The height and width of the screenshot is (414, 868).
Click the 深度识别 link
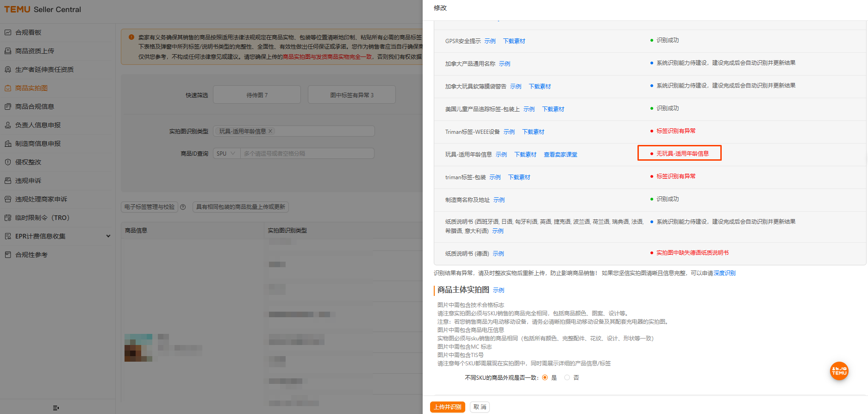click(724, 273)
